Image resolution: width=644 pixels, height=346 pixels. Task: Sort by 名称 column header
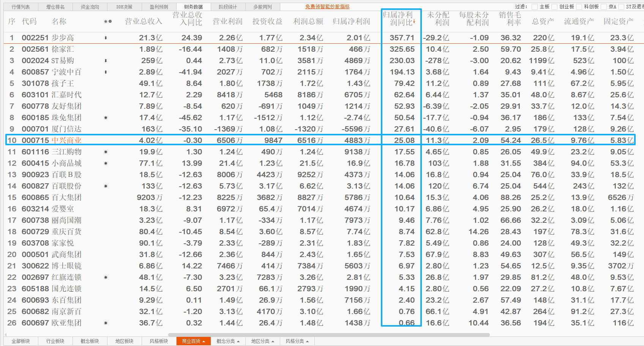click(x=59, y=21)
